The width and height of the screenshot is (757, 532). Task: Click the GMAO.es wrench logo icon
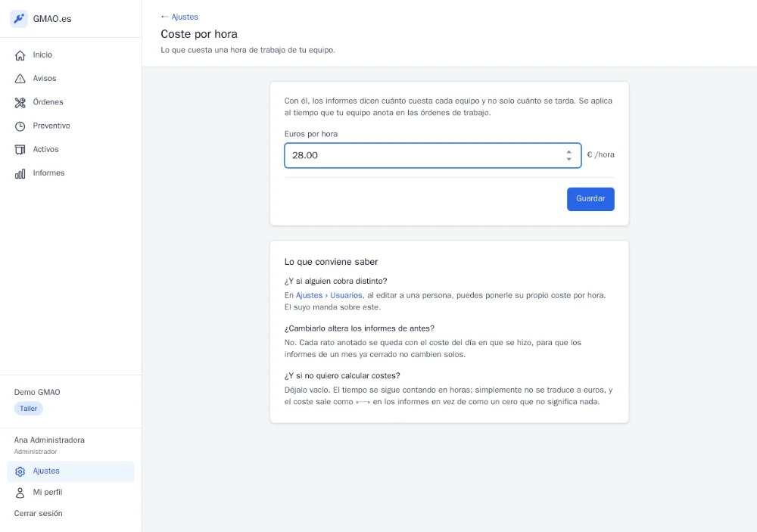tap(19, 19)
